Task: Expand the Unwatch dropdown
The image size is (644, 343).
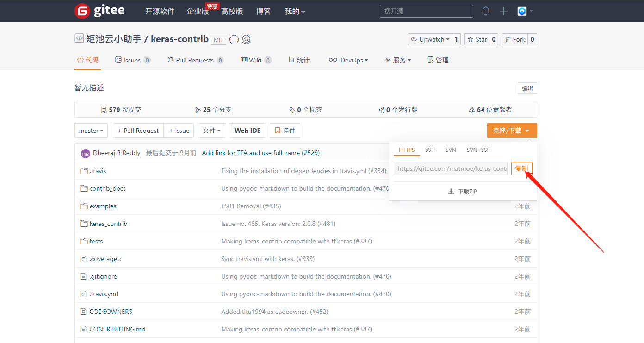Action: [x=430, y=39]
